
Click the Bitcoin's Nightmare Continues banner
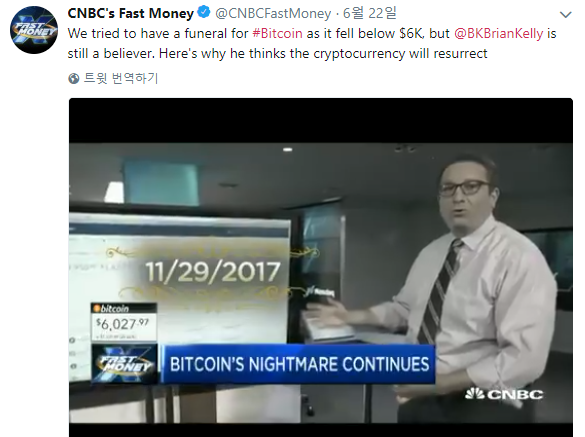(x=299, y=364)
